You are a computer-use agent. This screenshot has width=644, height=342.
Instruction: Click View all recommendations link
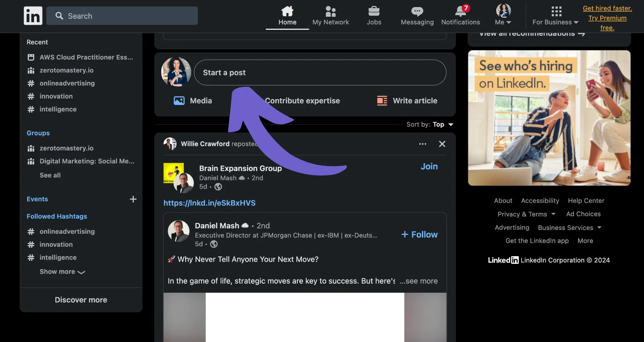[x=532, y=34]
